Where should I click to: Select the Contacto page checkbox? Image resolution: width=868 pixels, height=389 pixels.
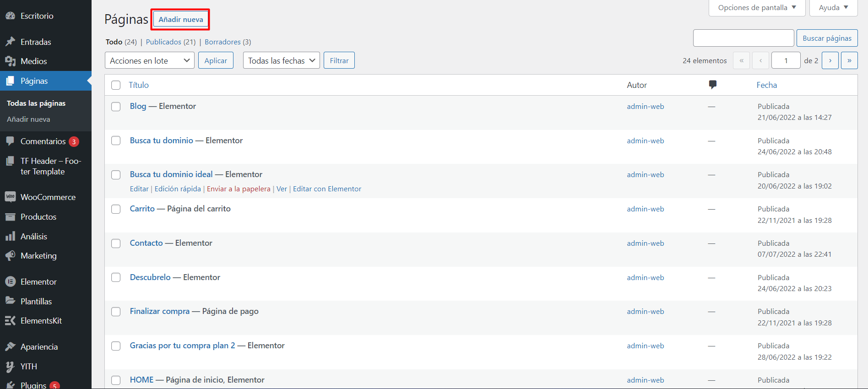click(x=116, y=243)
